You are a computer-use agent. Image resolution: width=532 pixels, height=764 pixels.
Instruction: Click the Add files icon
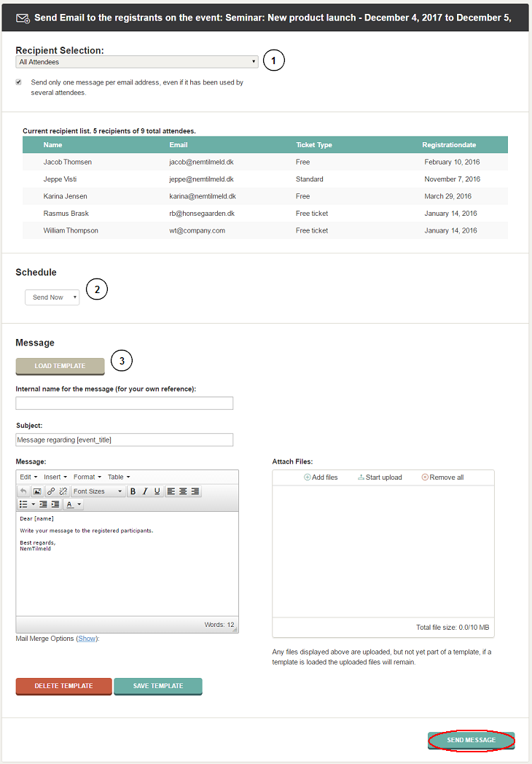pyautogui.click(x=308, y=477)
